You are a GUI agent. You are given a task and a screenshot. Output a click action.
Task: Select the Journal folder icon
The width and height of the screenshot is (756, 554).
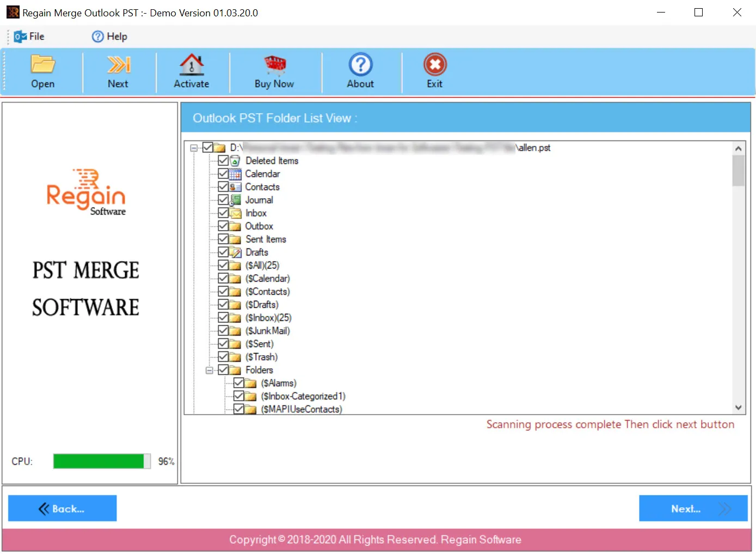pos(235,200)
